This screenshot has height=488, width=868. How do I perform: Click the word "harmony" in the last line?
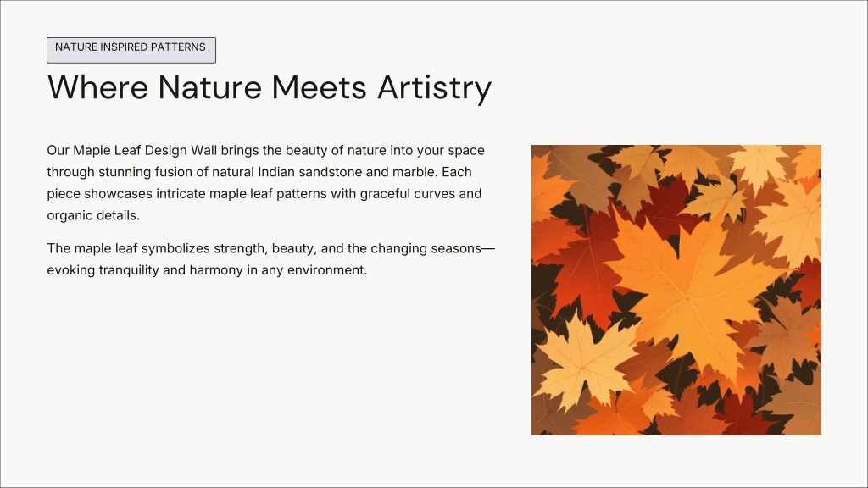(239, 271)
